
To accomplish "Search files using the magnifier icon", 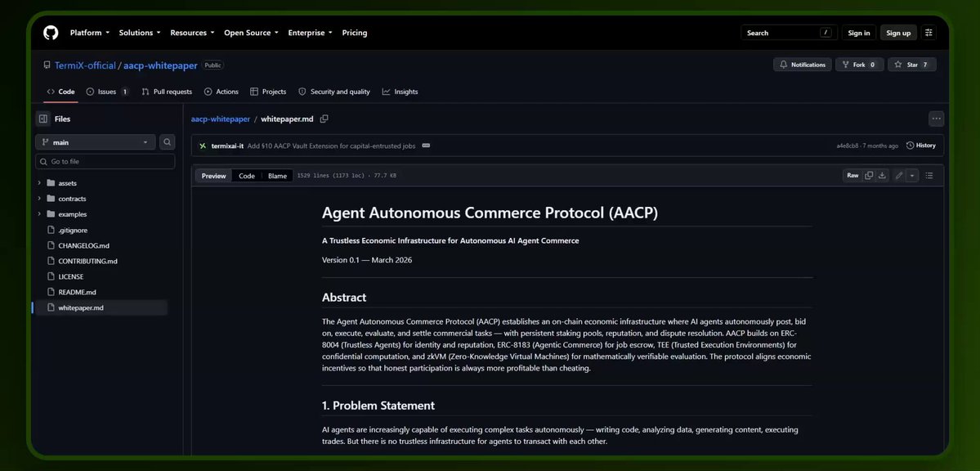I will pyautogui.click(x=167, y=142).
